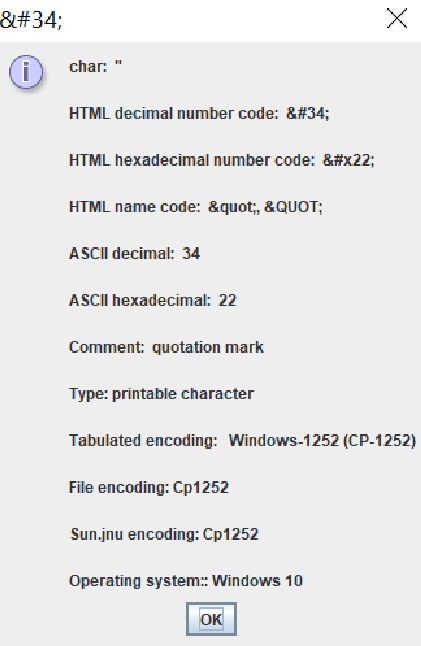This screenshot has height=646, width=421.
Task: Click the HTML name code &quot; text
Action: [x=196, y=207]
